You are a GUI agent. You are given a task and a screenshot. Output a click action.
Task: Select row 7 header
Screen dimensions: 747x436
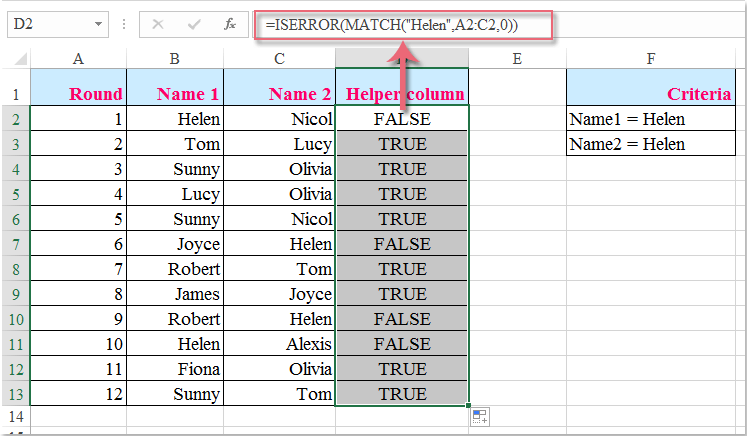coord(16,244)
